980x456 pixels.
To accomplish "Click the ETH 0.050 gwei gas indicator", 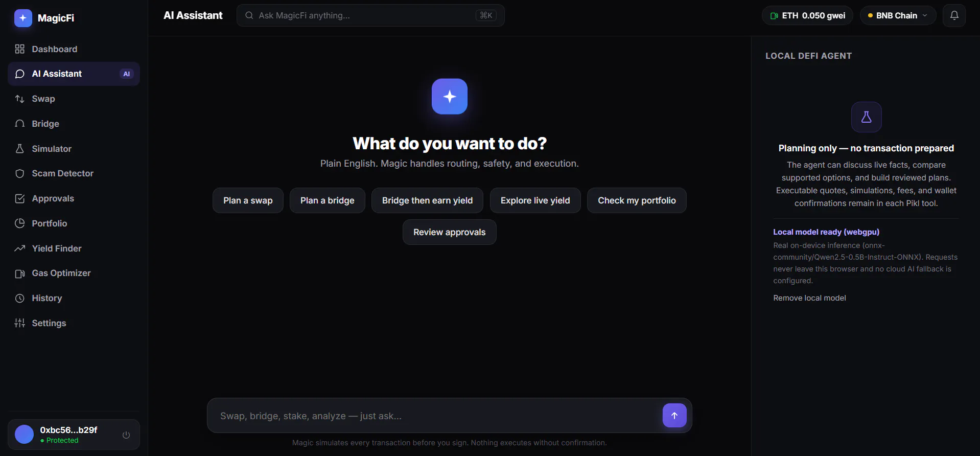I will click(807, 15).
